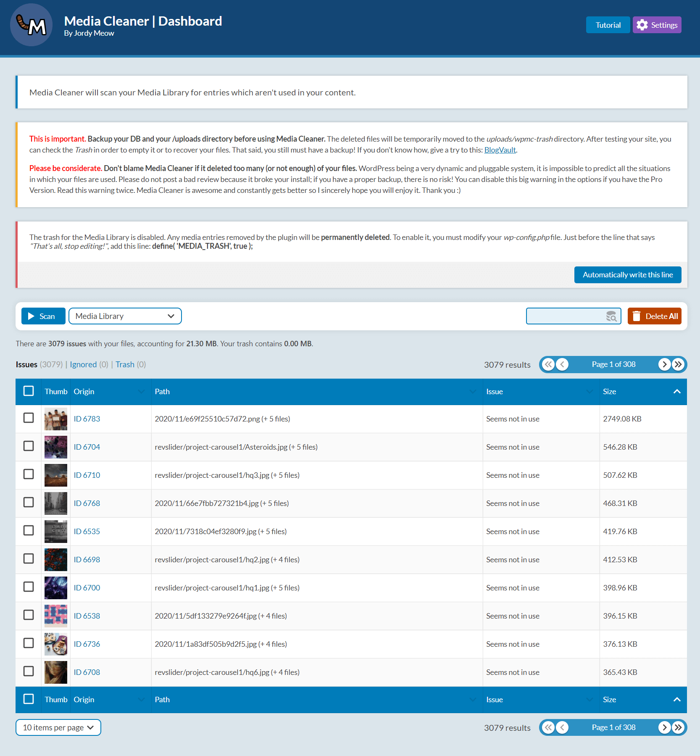This screenshot has width=700, height=756.
Task: Go to next page in top pagination
Action: click(664, 364)
